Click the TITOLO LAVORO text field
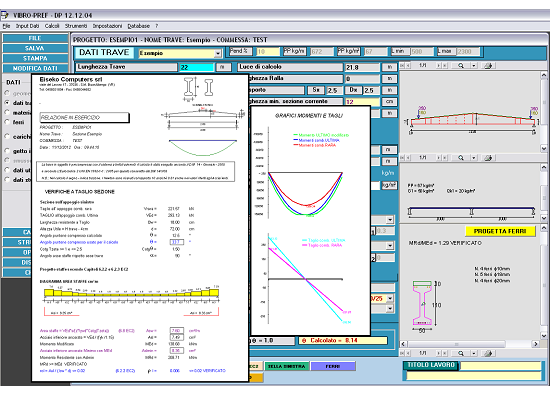Viewport: 550px width, 400px height. [501, 366]
